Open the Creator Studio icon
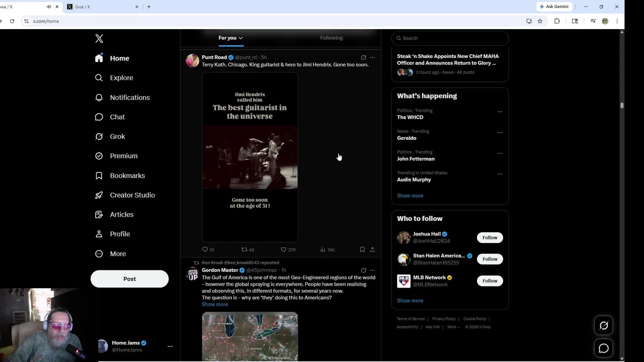This screenshot has width=644, height=362. pyautogui.click(x=99, y=195)
